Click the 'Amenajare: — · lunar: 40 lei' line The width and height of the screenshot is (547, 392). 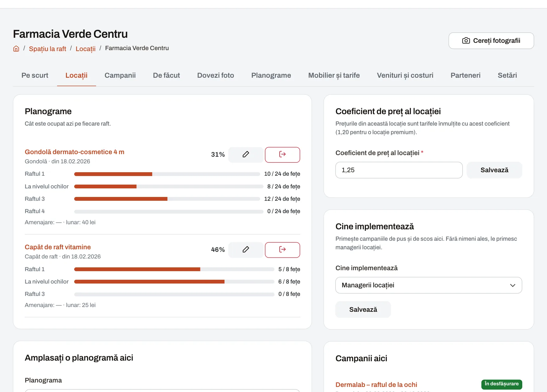[60, 222]
